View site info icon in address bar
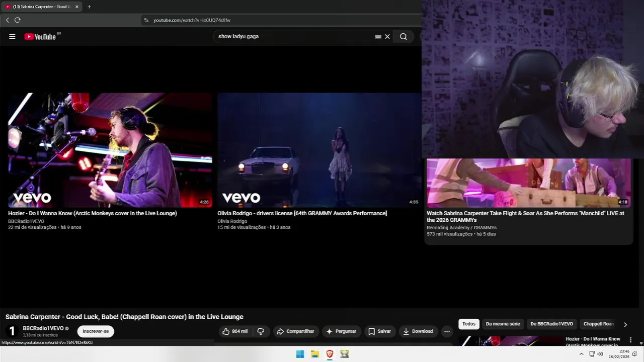The width and height of the screenshot is (644, 362). 146,20
